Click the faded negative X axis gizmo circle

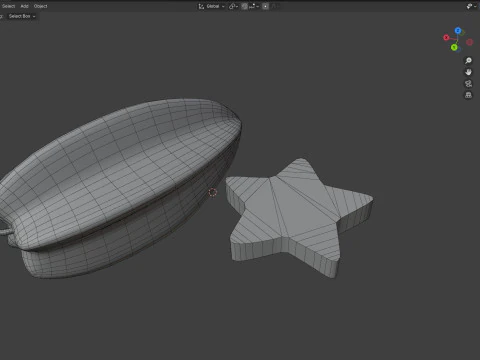point(470,42)
